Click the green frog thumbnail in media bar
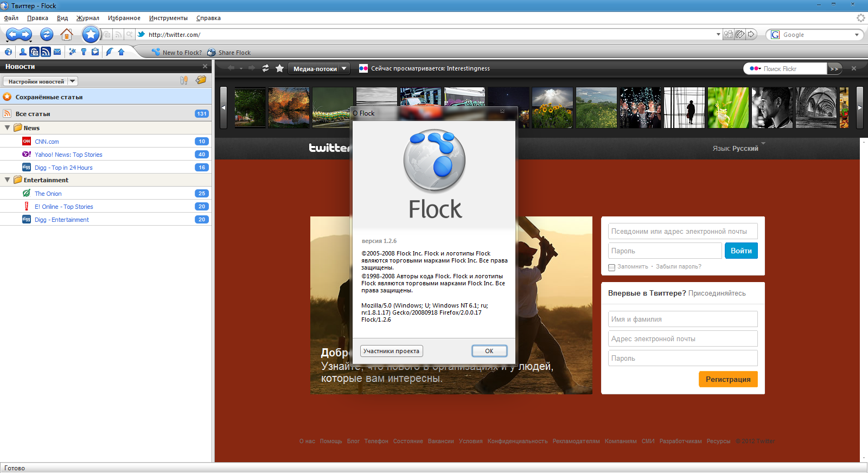The width and height of the screenshot is (868, 473). coord(728,107)
